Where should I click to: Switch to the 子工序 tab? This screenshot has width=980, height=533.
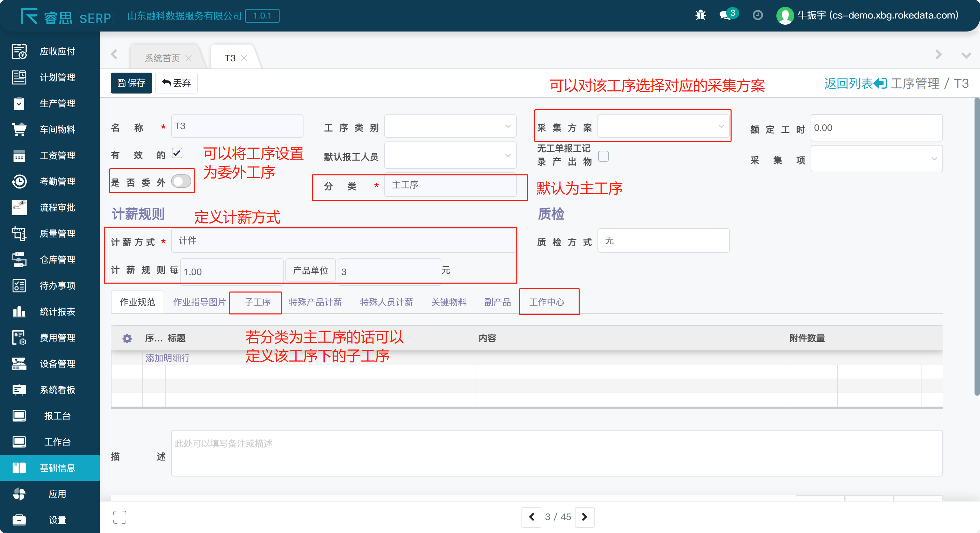pyautogui.click(x=258, y=302)
